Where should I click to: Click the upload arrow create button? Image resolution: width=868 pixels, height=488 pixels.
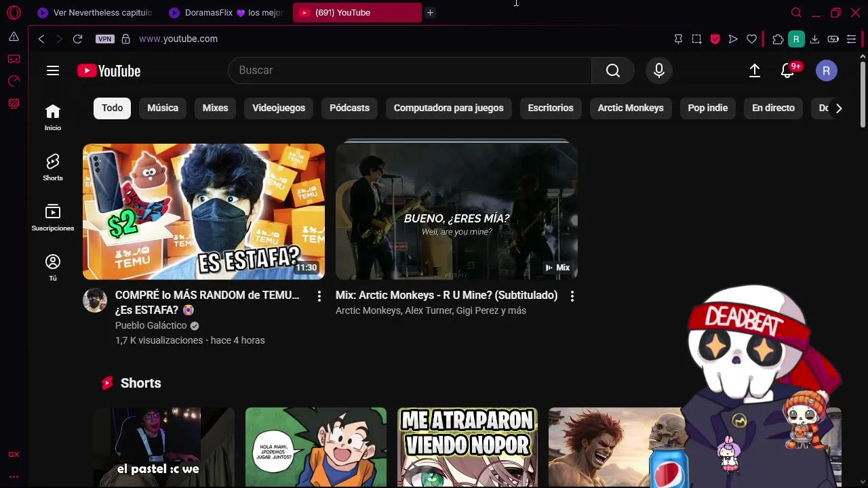[x=755, y=70]
